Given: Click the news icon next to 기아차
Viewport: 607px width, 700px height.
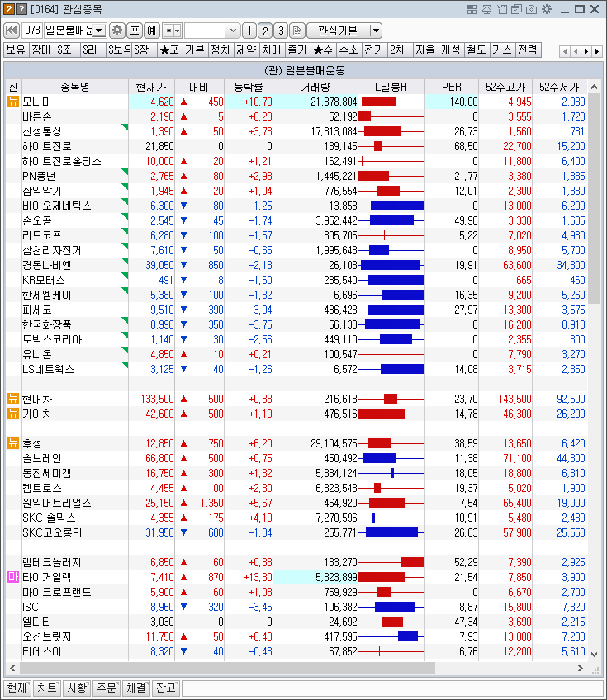Looking at the screenshot, I should [13, 414].
